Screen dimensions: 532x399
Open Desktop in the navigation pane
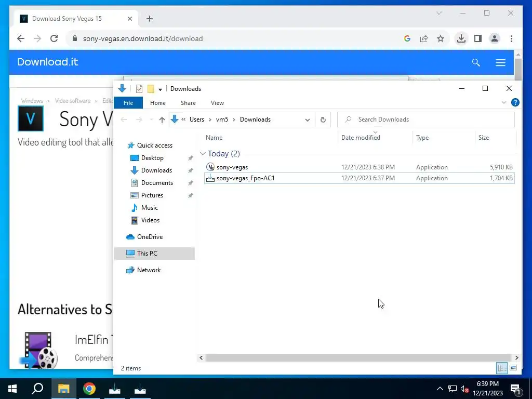[152, 158]
